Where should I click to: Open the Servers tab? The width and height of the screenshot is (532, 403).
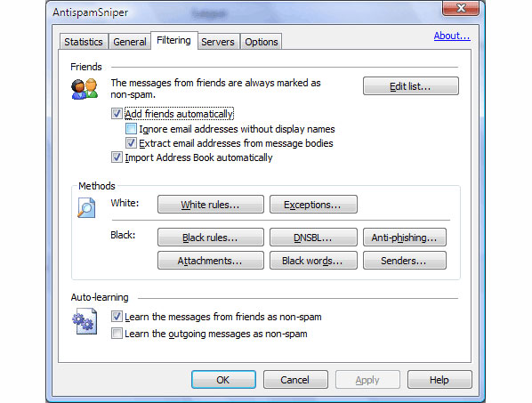pyautogui.click(x=218, y=42)
